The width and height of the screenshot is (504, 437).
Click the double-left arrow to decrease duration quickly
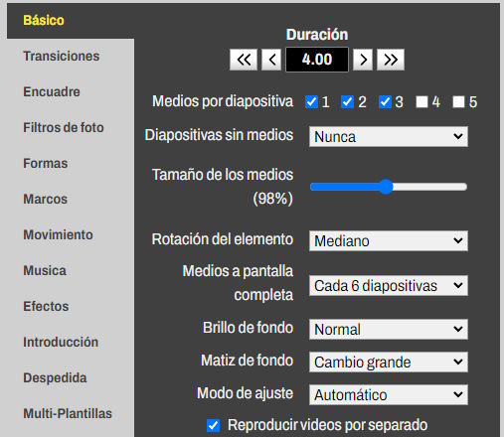pyautogui.click(x=244, y=60)
